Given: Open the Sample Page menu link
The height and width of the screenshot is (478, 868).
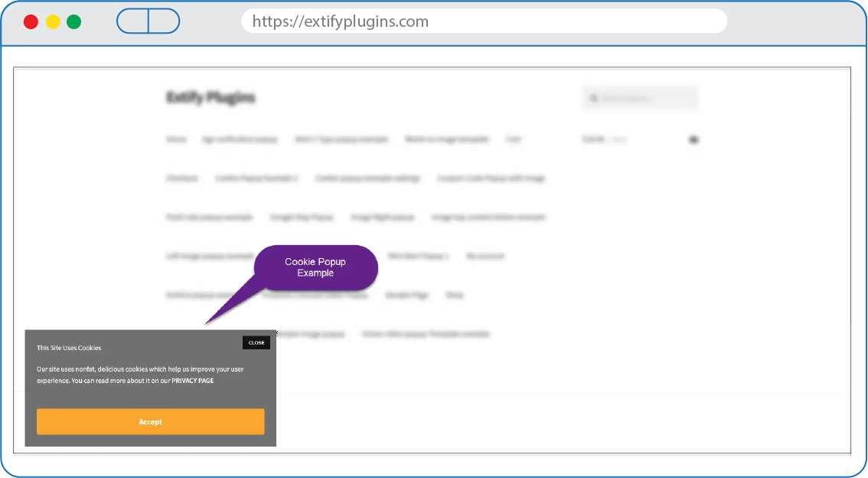Looking at the screenshot, I should [x=406, y=295].
